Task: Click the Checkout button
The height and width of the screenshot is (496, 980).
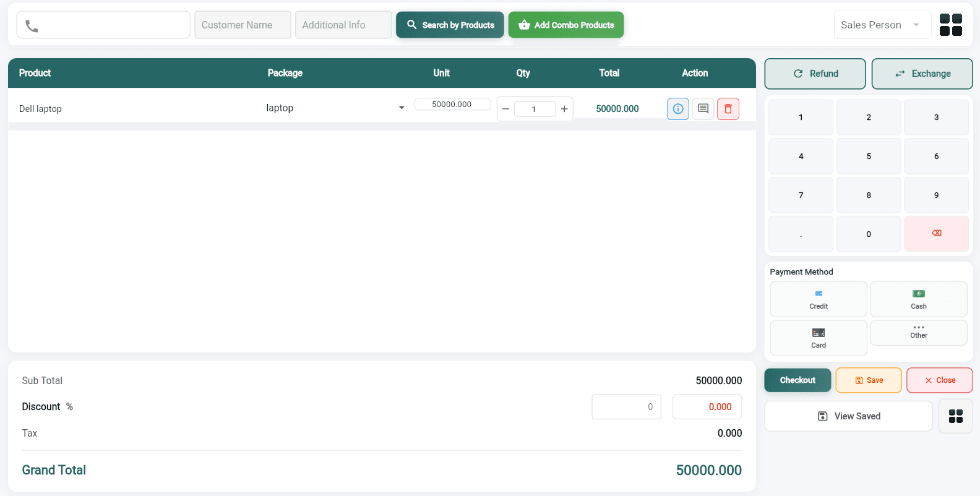Action: click(x=797, y=380)
